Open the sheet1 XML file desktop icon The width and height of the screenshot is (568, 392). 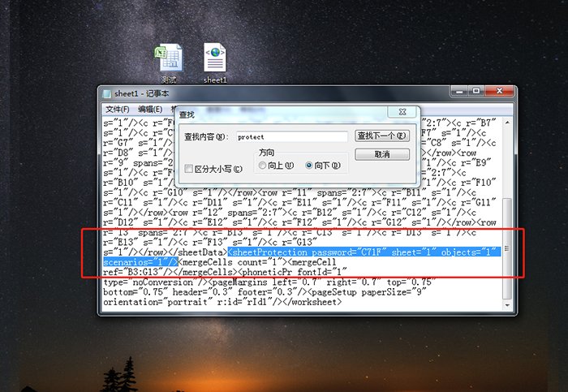click(215, 62)
